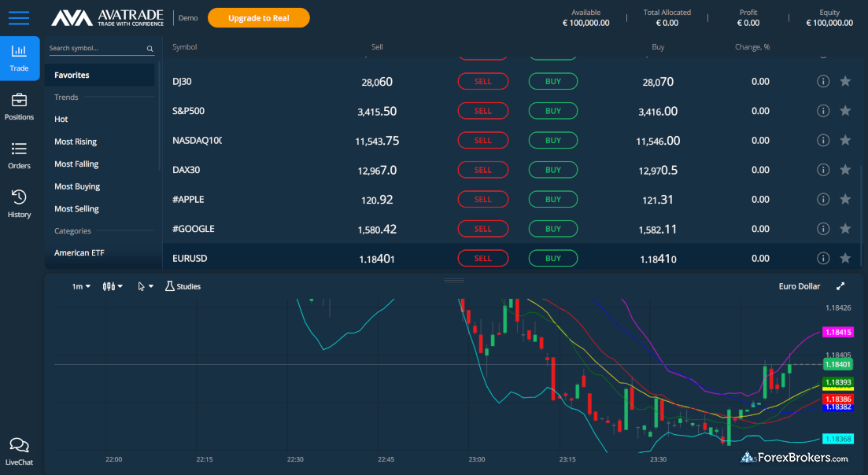
Task: Grab the chart panel resize handle
Action: pyautogui.click(x=454, y=280)
